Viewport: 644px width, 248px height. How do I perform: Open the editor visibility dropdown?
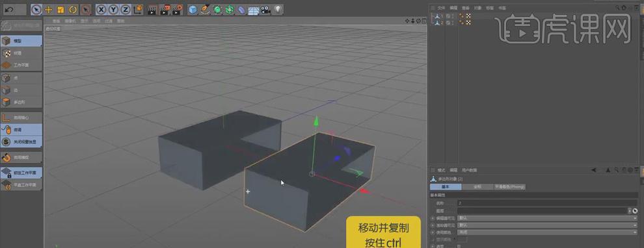(548, 218)
